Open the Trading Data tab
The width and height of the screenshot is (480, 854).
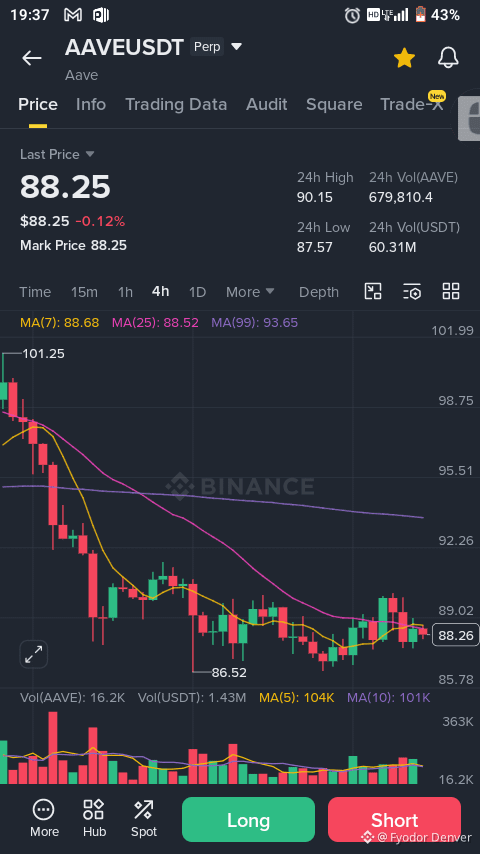click(x=176, y=105)
